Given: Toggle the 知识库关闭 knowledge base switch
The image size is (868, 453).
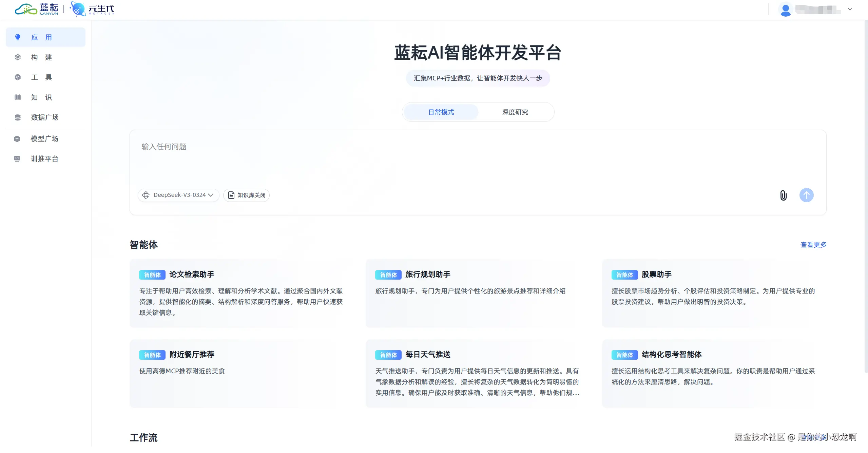Looking at the screenshot, I should 246,195.
